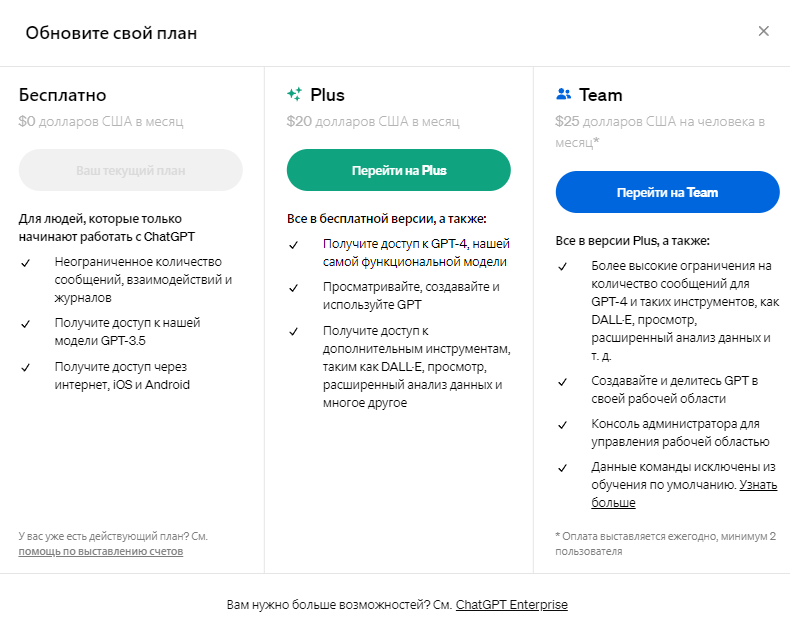Click the green Перейти на Plus button
Viewport: 790px width, 625px height.
[x=399, y=170]
